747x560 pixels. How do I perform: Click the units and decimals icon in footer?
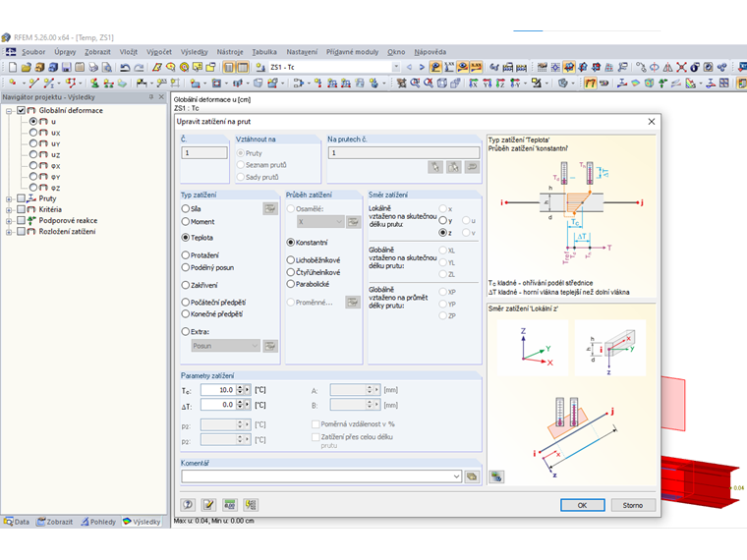[x=229, y=505]
